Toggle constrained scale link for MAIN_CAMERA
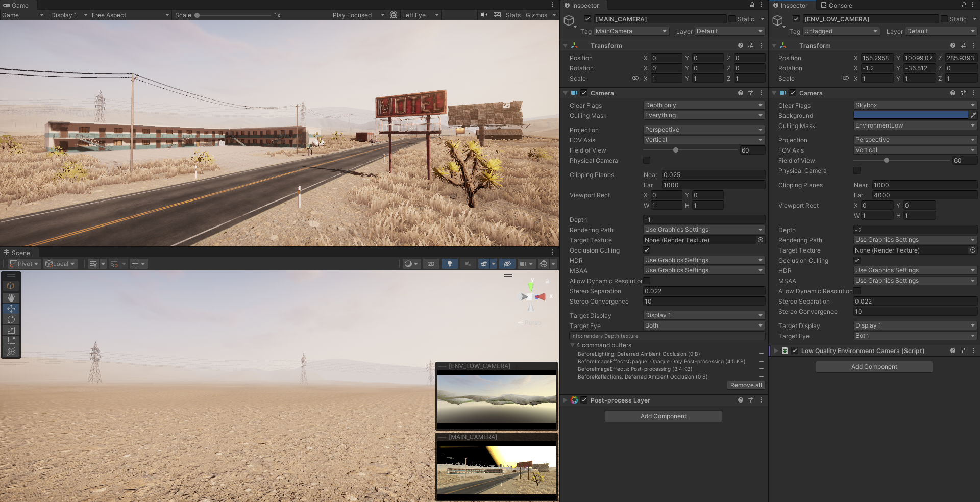980x502 pixels. pyautogui.click(x=635, y=78)
